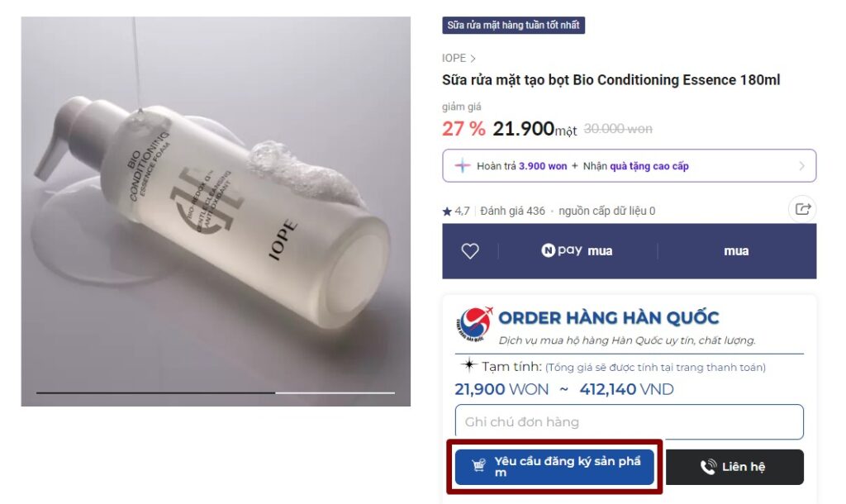Click the nguồn cấp dữ liệu 0 link
846x504 pixels.
(x=606, y=211)
